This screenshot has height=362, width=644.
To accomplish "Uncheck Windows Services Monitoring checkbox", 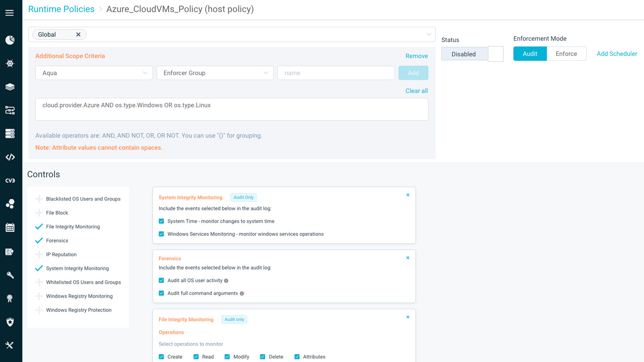I will click(x=161, y=234).
